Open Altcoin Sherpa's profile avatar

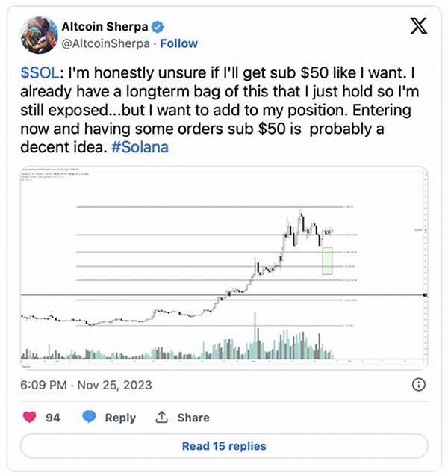(x=37, y=34)
